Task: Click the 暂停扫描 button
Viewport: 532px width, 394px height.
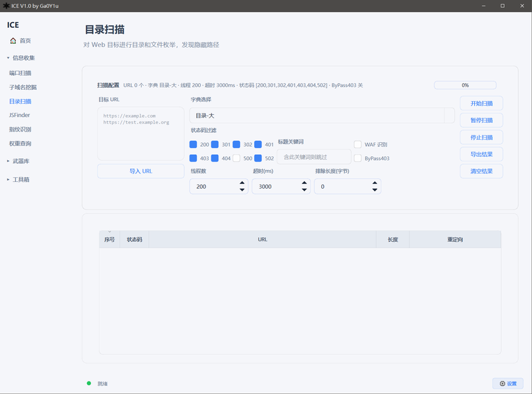Action: tap(481, 120)
